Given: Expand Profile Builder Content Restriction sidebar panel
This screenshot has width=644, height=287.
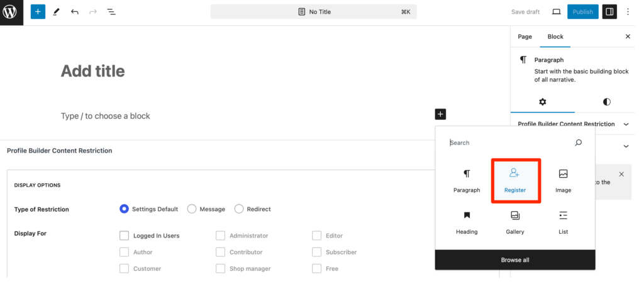Looking at the screenshot, I should point(572,124).
